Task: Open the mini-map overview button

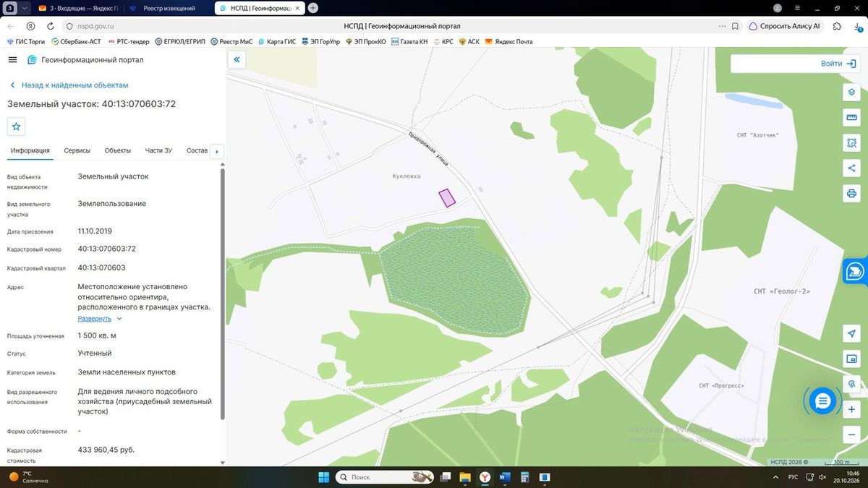Action: 851,359
